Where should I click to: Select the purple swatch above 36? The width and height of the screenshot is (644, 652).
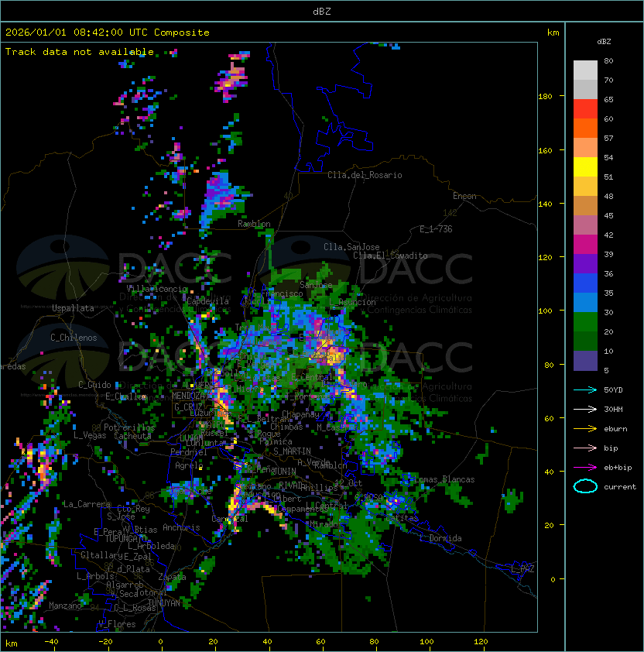click(585, 264)
